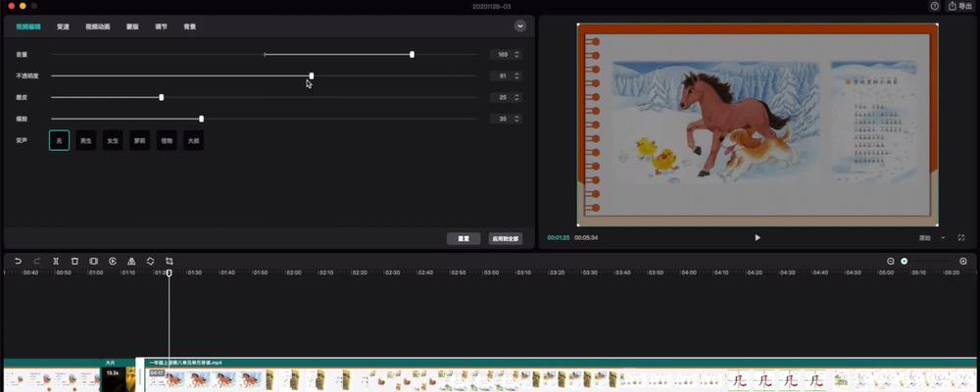Select the 男生 voice change option
Screen dimensions: 980x392
(85, 141)
